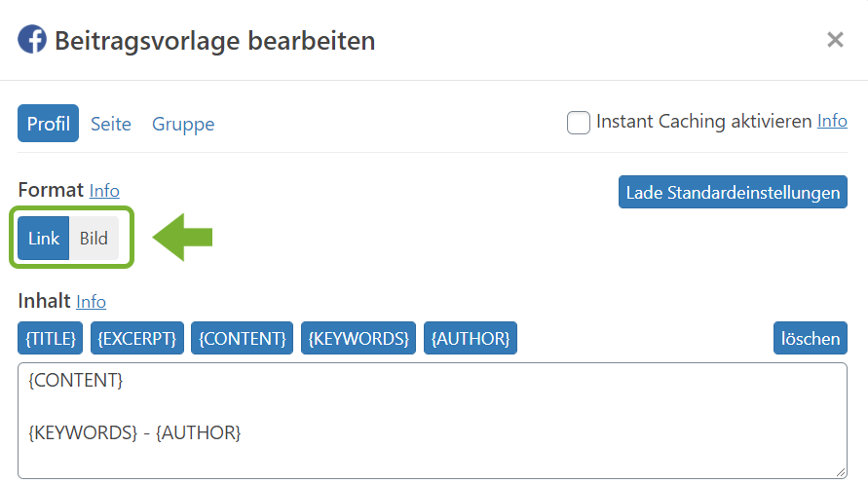Insert the {KEYWORDS} placeholder tag
Image resolution: width=868 pixels, height=485 pixels.
click(359, 338)
